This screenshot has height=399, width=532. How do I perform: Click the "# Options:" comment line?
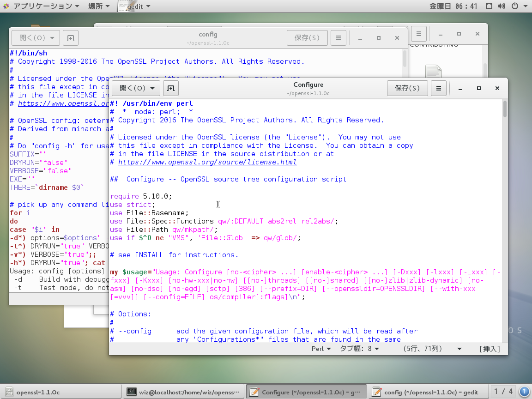(x=131, y=314)
